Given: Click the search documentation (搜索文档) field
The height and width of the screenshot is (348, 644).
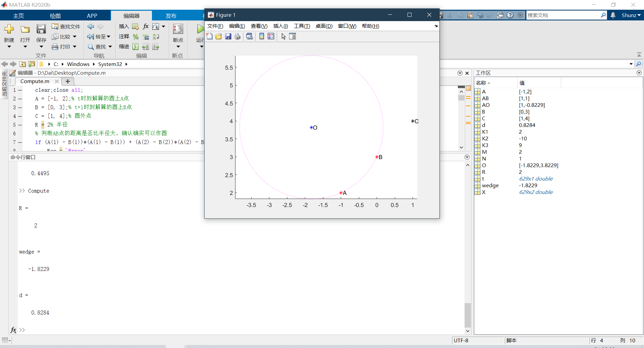Looking at the screenshot, I should coord(563,15).
